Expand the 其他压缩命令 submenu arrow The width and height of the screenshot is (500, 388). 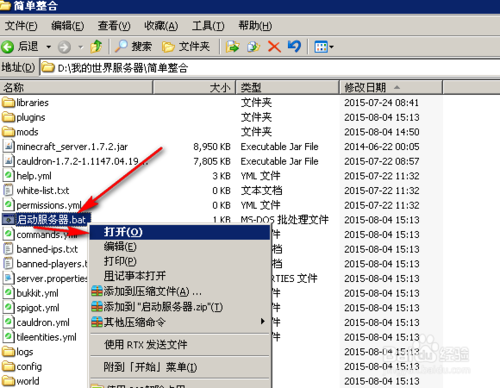coord(263,321)
